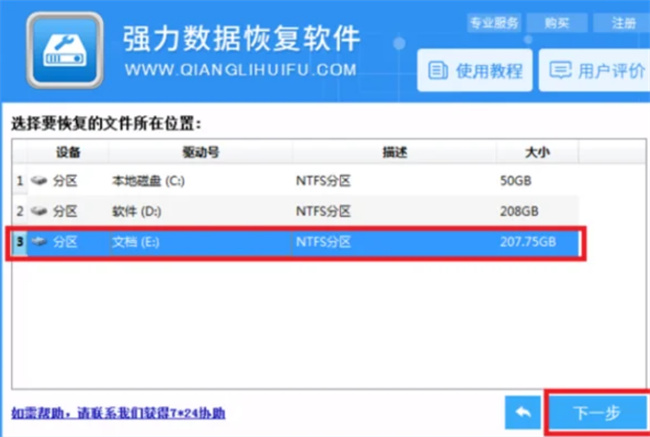Select the 文档 (E:) partition
The width and height of the screenshot is (650, 437).
point(136,242)
